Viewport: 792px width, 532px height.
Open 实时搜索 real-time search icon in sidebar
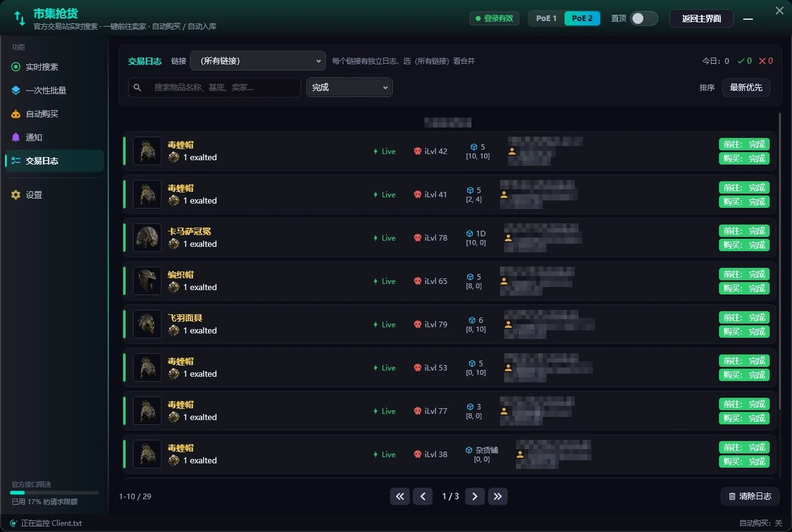[16, 67]
